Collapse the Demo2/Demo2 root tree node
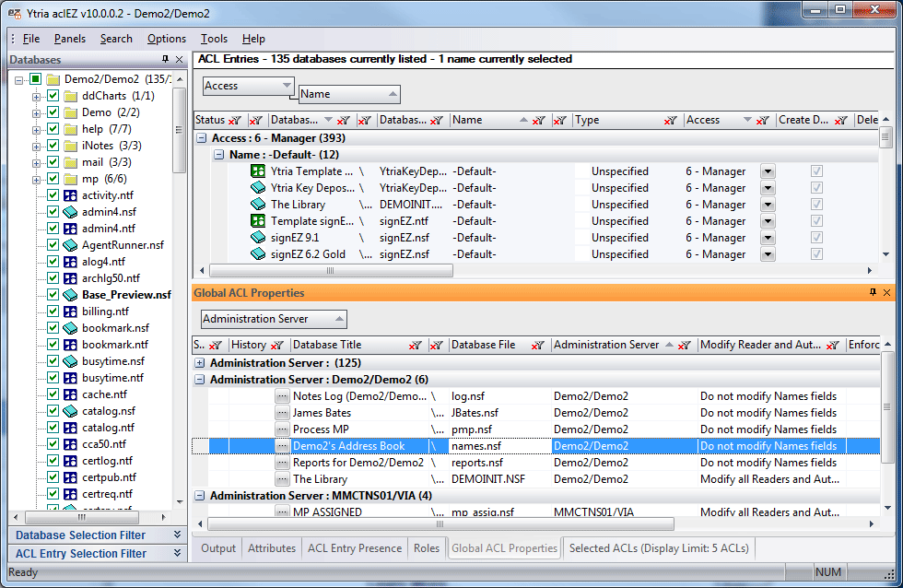This screenshot has width=903, height=588. [19, 80]
